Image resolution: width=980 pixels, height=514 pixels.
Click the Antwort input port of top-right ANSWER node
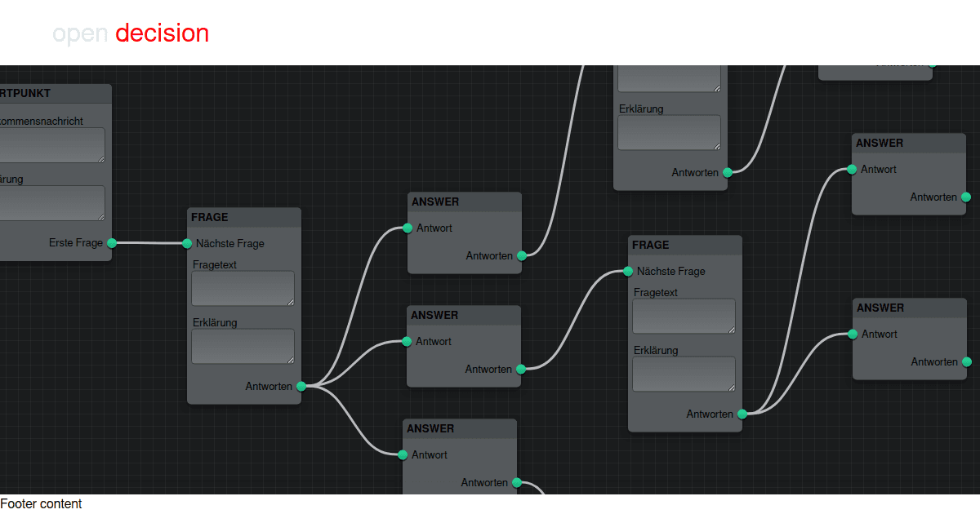pyautogui.click(x=852, y=169)
